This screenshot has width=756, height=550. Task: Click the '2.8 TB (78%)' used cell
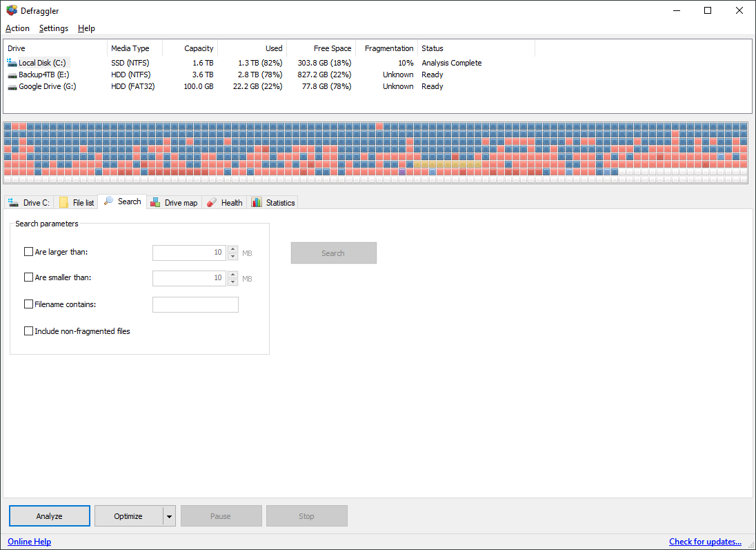260,75
